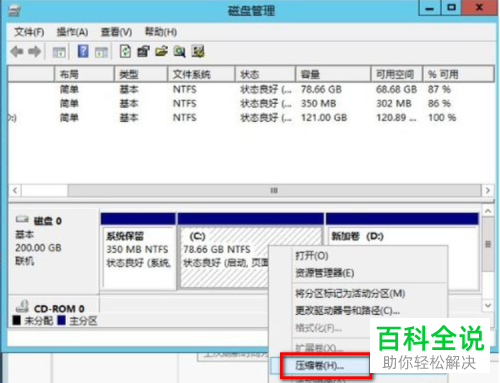Click the disk pane scroll-down arrow
500x383 pixels.
488,305
